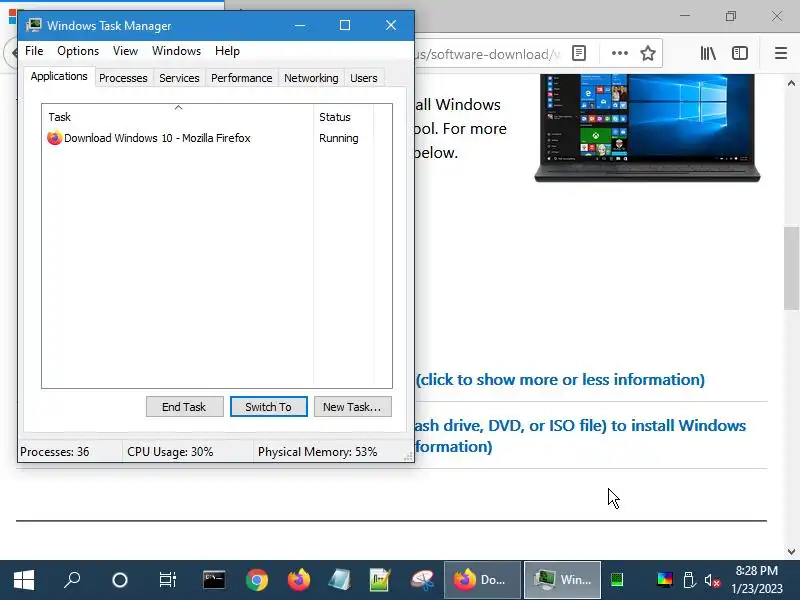Expand the 'to install Windows' ISO file link
Viewport: 800px width, 600px height.
pyautogui.click(x=580, y=436)
